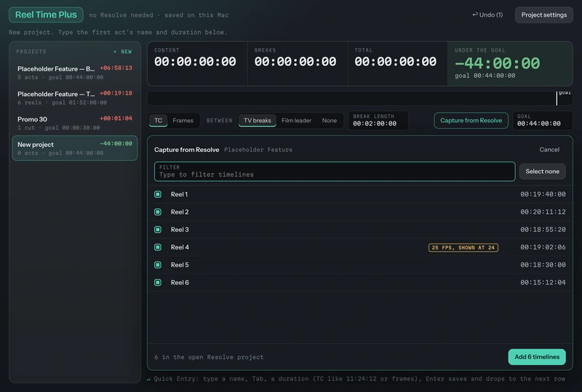Click Reel 1 duration 00:19:40:00

click(543, 194)
